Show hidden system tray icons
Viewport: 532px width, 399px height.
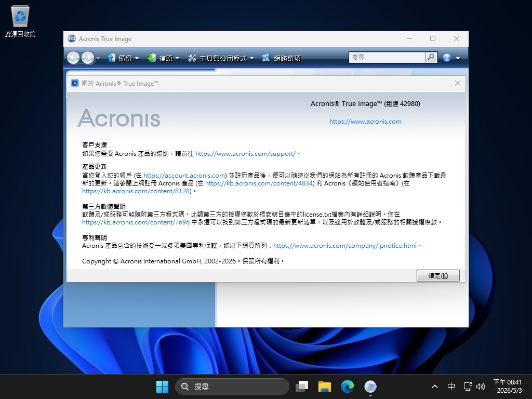click(435, 387)
